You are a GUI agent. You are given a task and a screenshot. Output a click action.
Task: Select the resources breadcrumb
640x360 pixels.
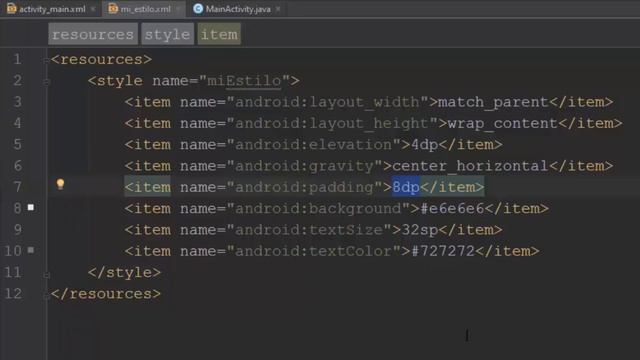93,34
